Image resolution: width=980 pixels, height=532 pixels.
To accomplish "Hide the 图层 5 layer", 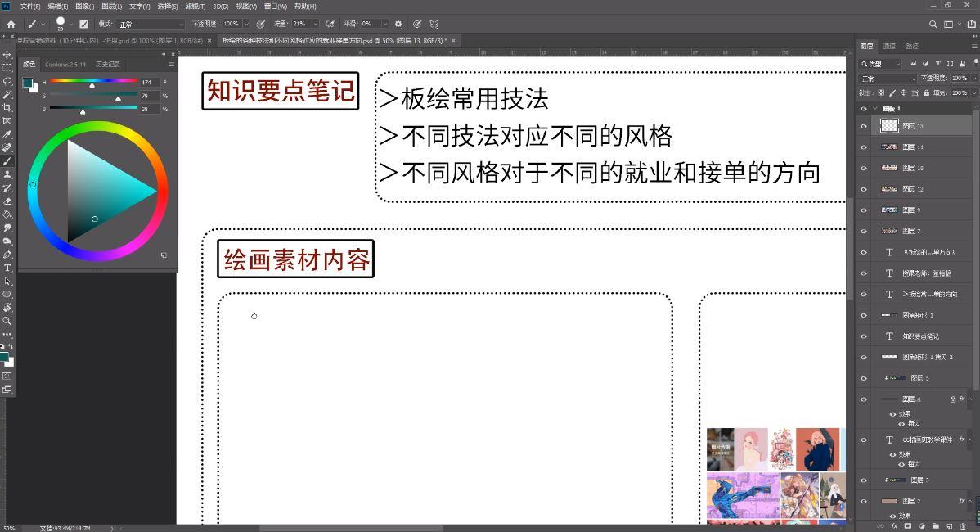I will [864, 378].
